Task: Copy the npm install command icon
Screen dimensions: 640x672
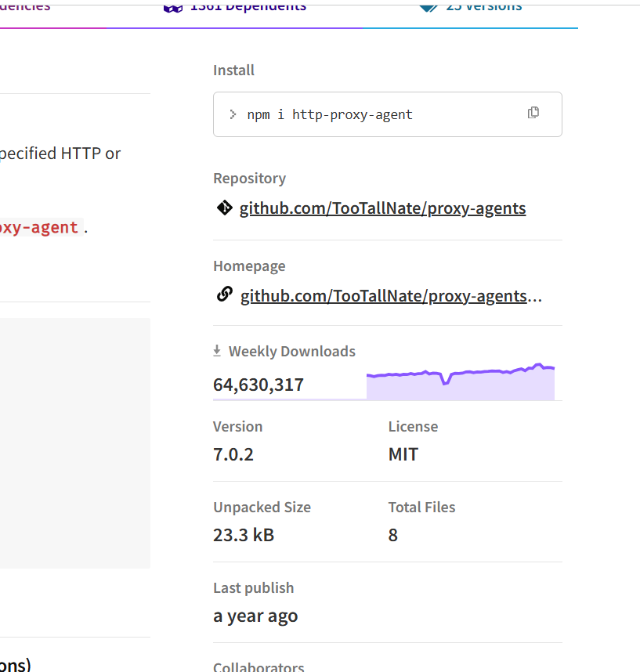Action: 533,113
